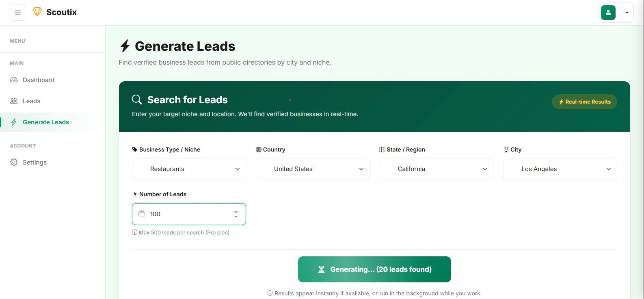Click the Leads people icon

(14, 101)
